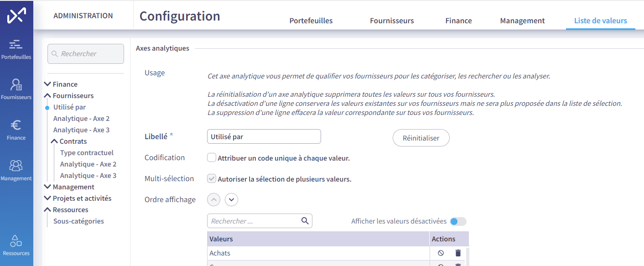Viewport: 644px width, 266px height.
Task: Switch to the Portefeuilles tab
Action: click(x=311, y=21)
